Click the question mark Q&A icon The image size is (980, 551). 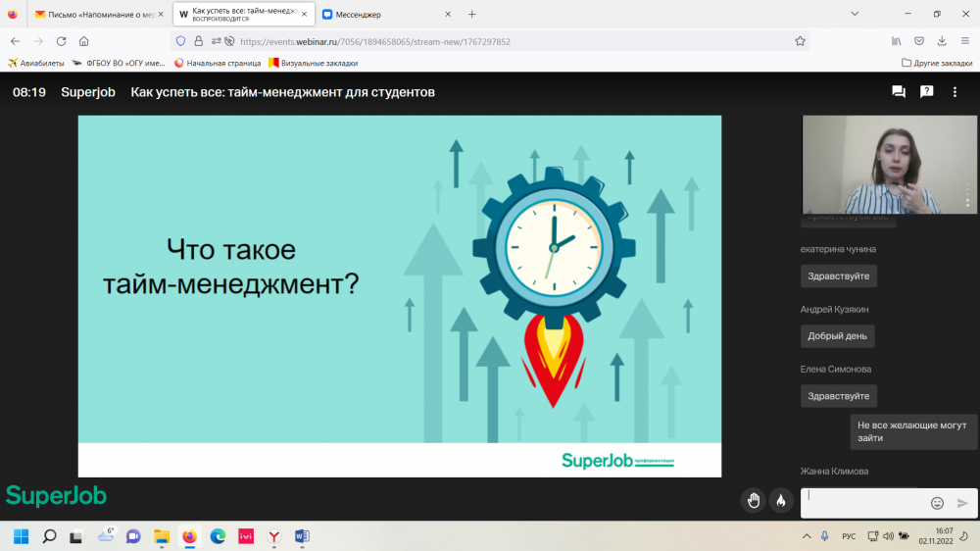pyautogui.click(x=926, y=92)
